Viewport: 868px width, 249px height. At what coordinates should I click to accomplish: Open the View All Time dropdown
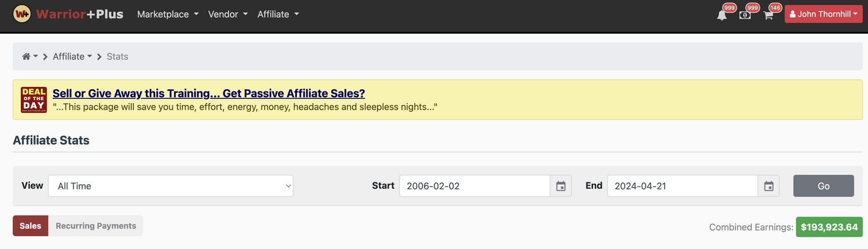point(171,186)
